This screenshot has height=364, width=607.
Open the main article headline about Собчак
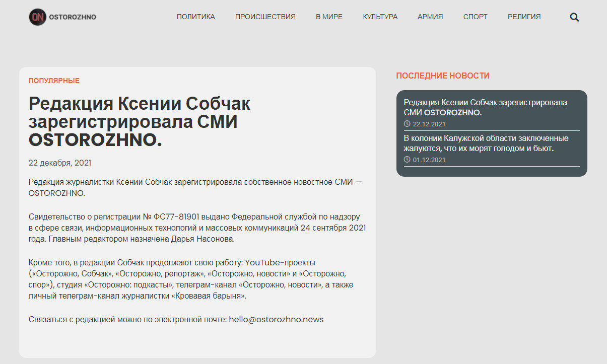pyautogui.click(x=140, y=122)
